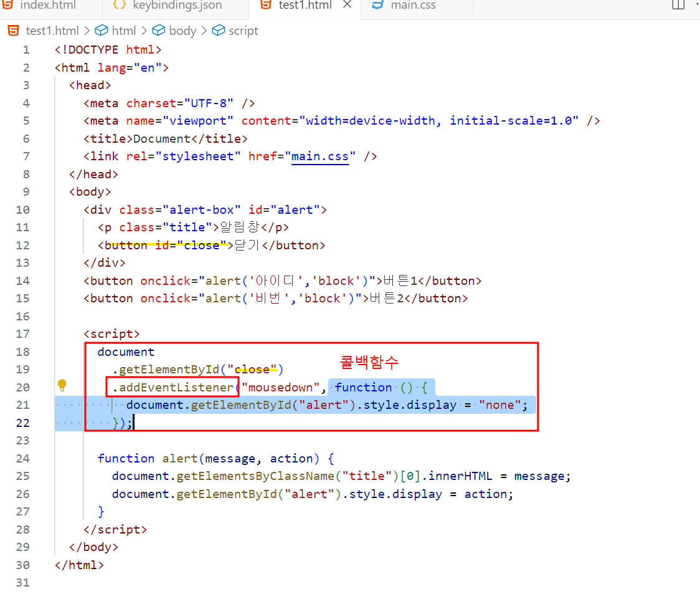The height and width of the screenshot is (594, 700).
Task: Click line number 31 in the gutter
Action: pos(23,583)
